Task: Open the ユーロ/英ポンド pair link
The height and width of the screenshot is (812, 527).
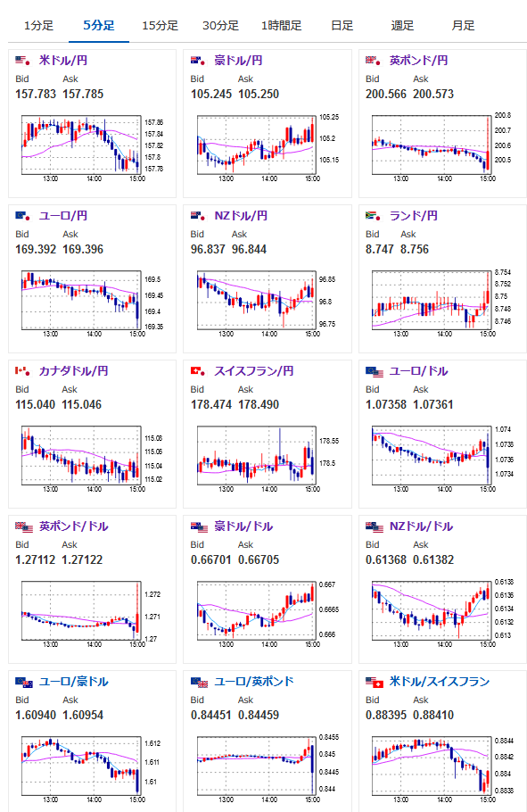Action: pyautogui.click(x=254, y=682)
